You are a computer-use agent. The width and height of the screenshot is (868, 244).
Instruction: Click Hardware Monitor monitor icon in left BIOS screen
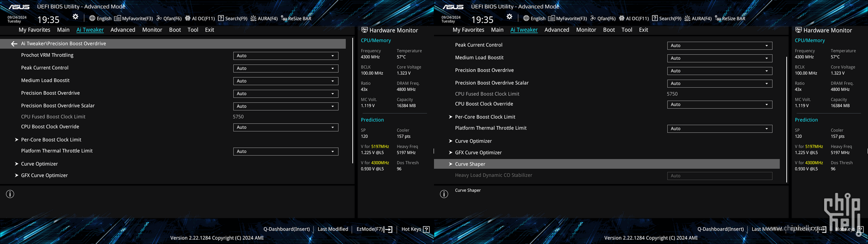(364, 30)
